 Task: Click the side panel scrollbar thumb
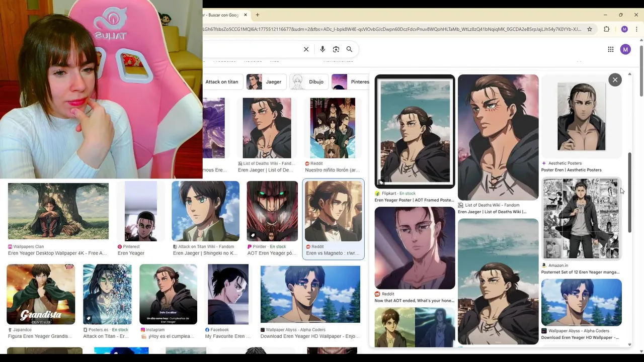pyautogui.click(x=629, y=193)
